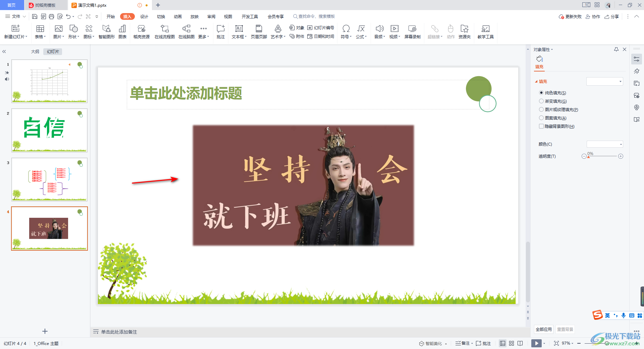Open the 图标 icon library
Screen dimensions: 644x349
[89, 29]
